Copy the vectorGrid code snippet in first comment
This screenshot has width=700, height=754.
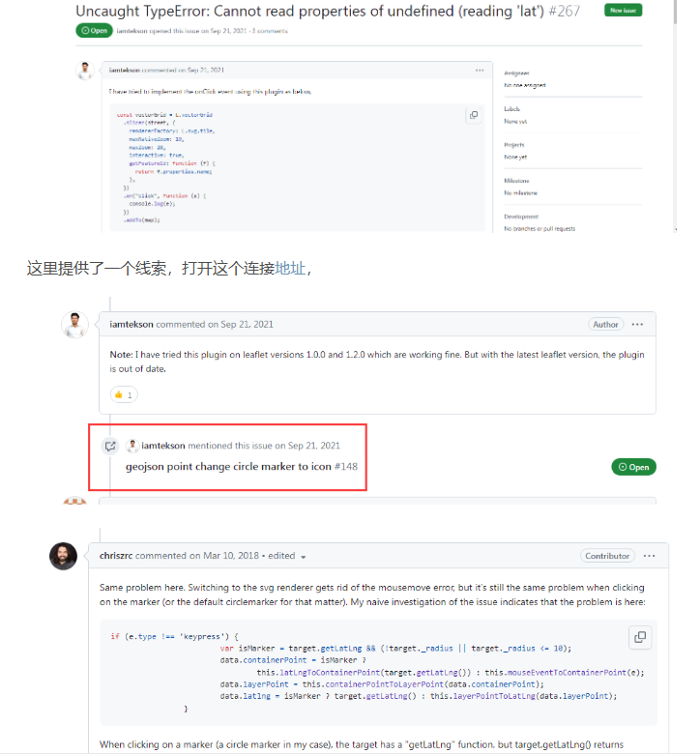click(x=474, y=115)
